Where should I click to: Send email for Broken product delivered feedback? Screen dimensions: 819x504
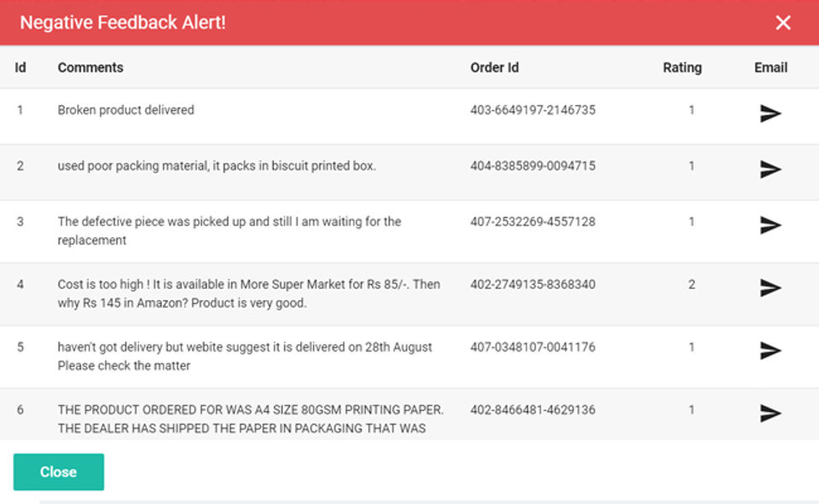pos(770,113)
